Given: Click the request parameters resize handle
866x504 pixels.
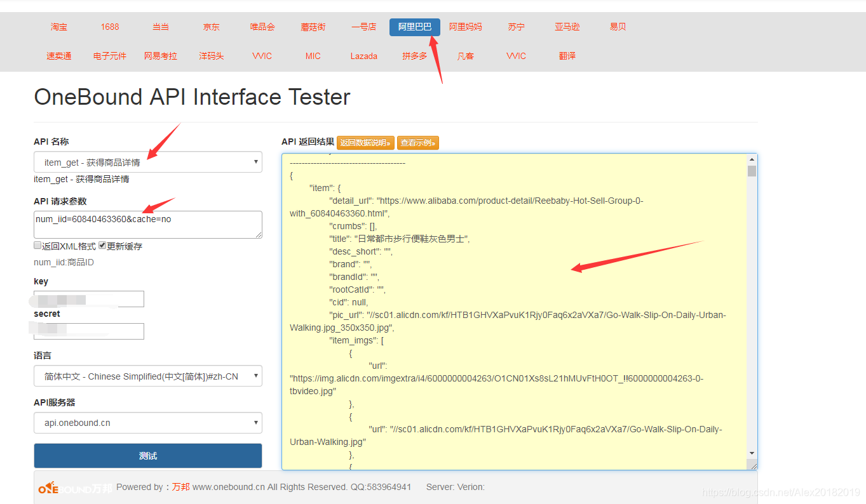Looking at the screenshot, I should click(x=259, y=235).
